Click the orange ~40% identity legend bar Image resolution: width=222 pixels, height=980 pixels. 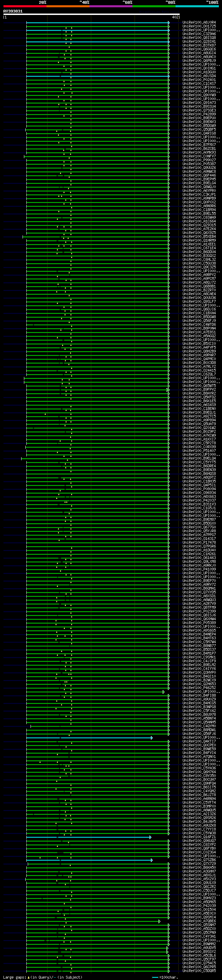(68, 6)
